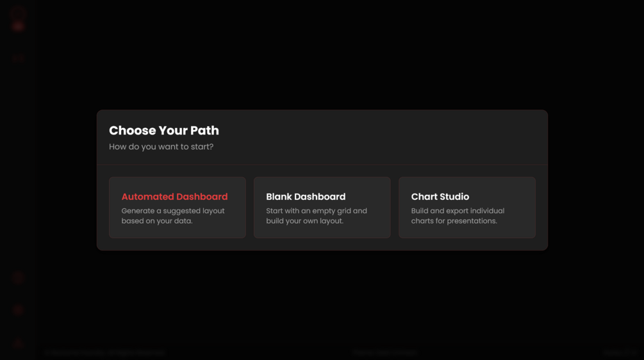Click the third dimmed sidebar icon from top
Viewport: 644px width, 360px height.
pos(18,58)
